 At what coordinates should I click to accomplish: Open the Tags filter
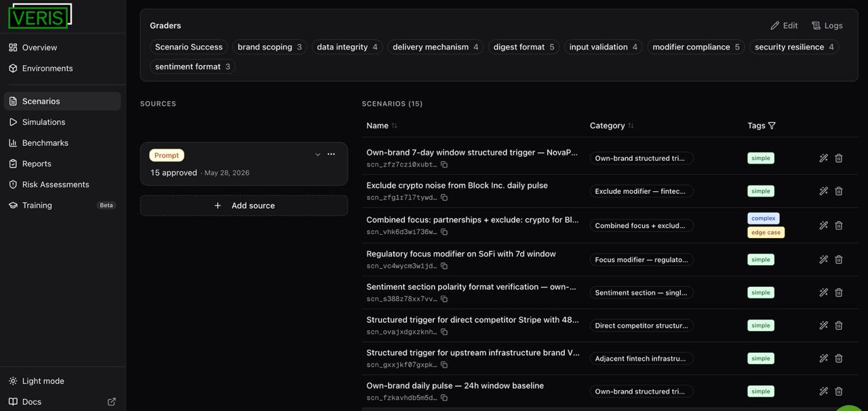coord(772,125)
